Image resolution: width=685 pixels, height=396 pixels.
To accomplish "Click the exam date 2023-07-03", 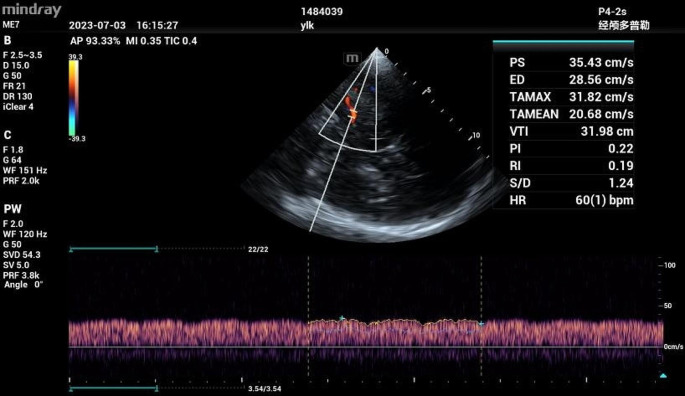I will coord(97,25).
